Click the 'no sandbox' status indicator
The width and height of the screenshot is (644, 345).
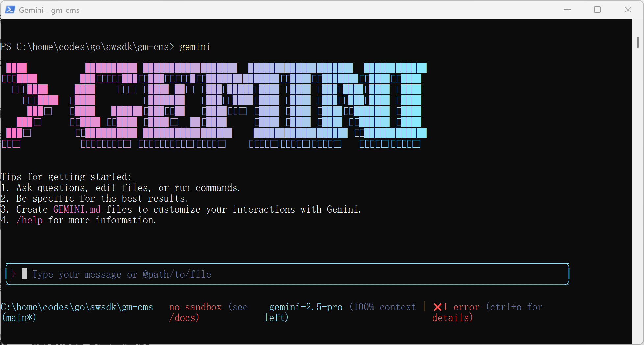(195, 307)
